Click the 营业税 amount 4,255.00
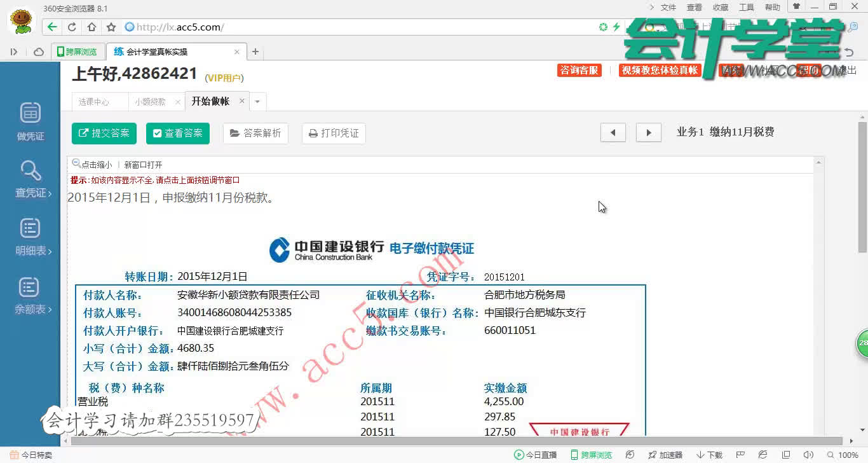The width and height of the screenshot is (868, 463). (504, 402)
